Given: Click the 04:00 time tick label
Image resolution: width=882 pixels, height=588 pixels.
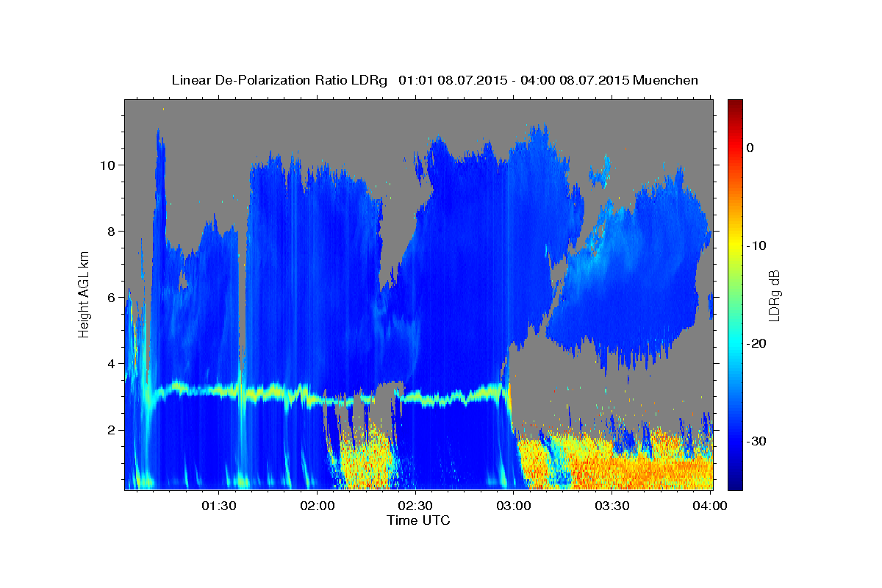Looking at the screenshot, I should (710, 506).
